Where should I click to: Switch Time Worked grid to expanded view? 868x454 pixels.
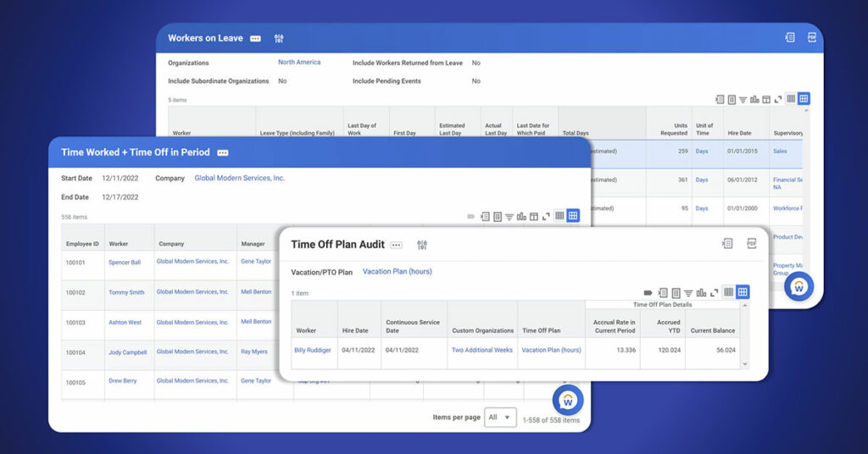point(573,216)
